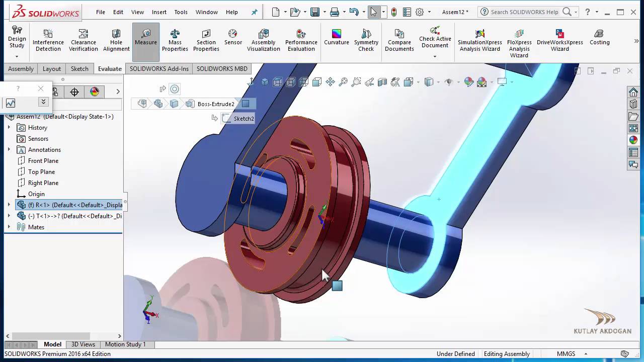Click the feature tree horizontal scrollbar
The image size is (644, 362).
click(51, 336)
